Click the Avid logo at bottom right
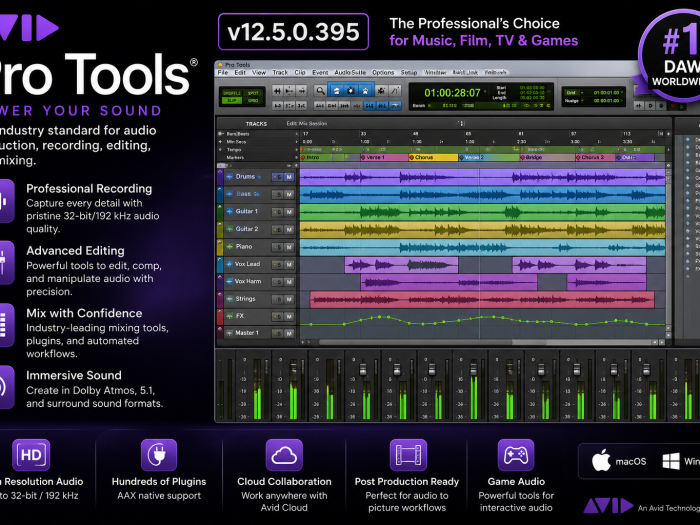This screenshot has width=700, height=525. [608, 506]
